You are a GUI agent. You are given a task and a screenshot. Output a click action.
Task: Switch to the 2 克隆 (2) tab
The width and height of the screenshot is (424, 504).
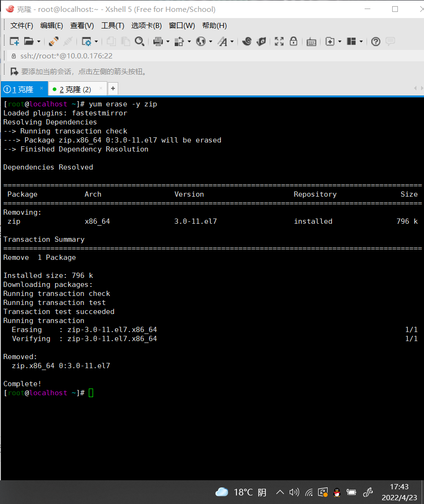pos(77,89)
